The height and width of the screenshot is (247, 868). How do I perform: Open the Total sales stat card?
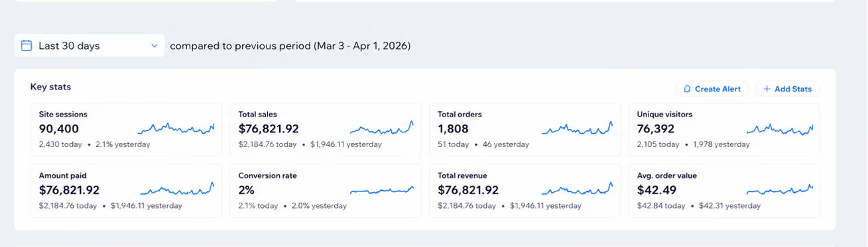pos(326,130)
